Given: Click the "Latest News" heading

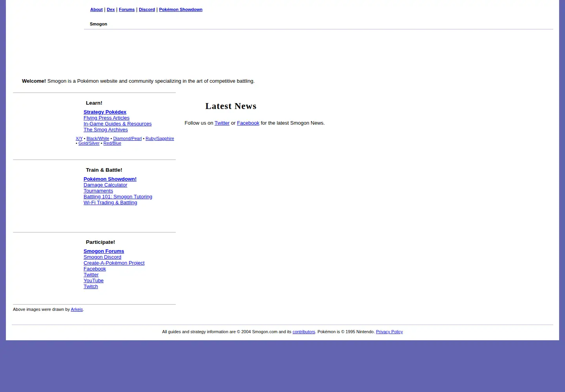Looking at the screenshot, I should (231, 106).
